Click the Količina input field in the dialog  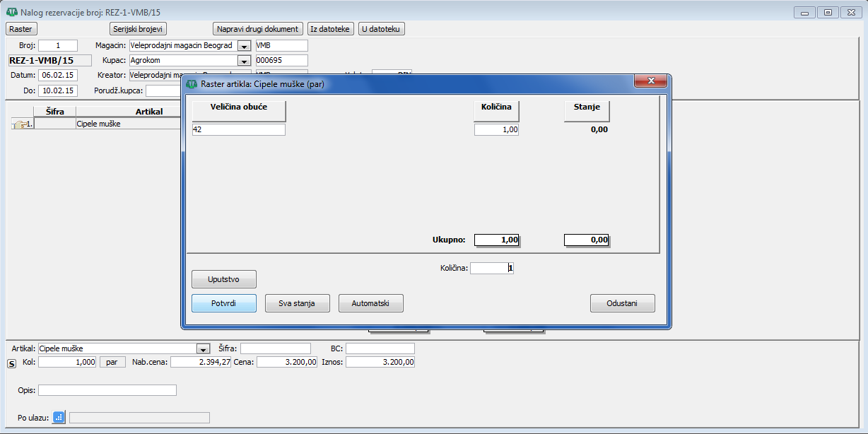coord(491,268)
